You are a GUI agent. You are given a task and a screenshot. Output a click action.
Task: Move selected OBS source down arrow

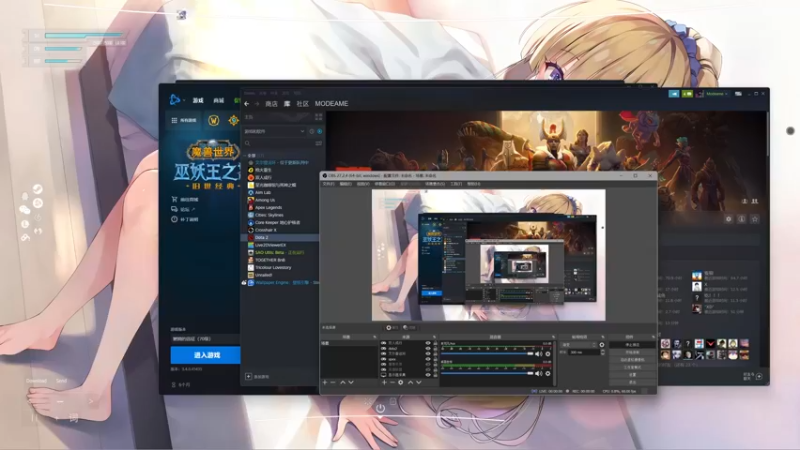pyautogui.click(x=419, y=383)
